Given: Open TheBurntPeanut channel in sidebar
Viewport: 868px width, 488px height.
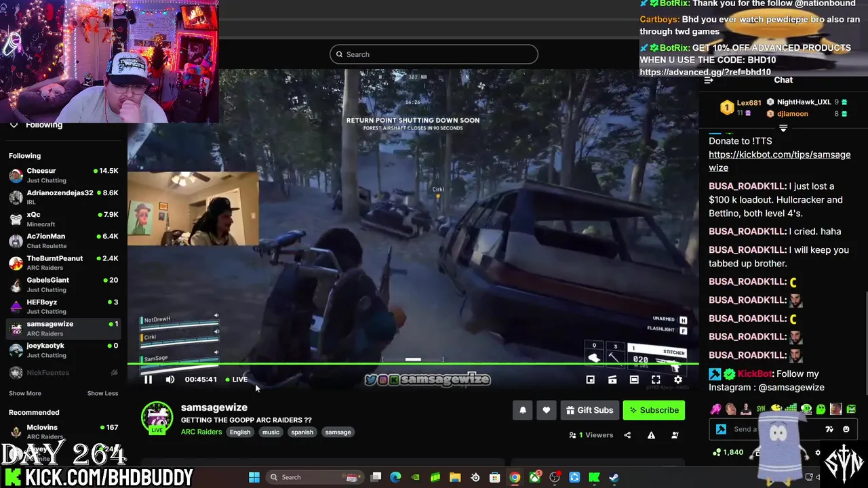Looking at the screenshot, I should click(x=64, y=262).
